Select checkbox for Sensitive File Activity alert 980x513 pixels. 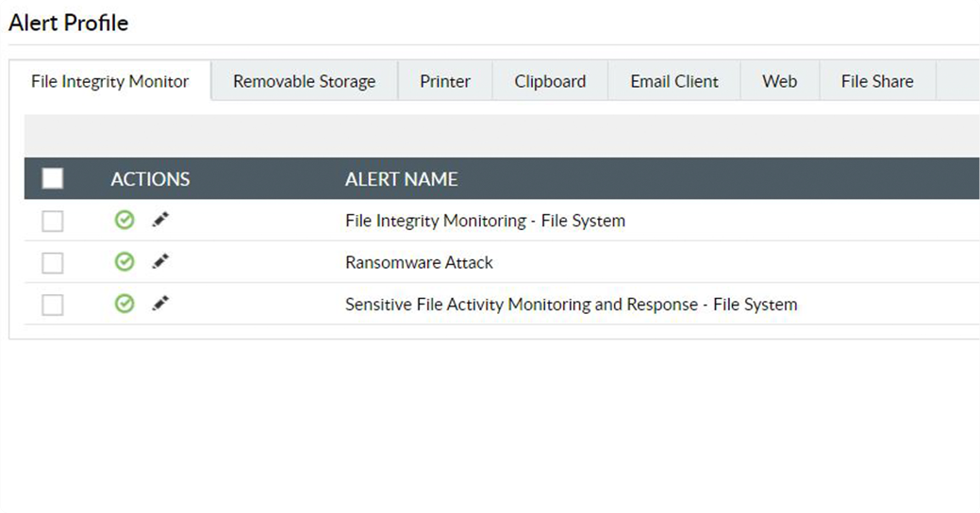coord(53,305)
